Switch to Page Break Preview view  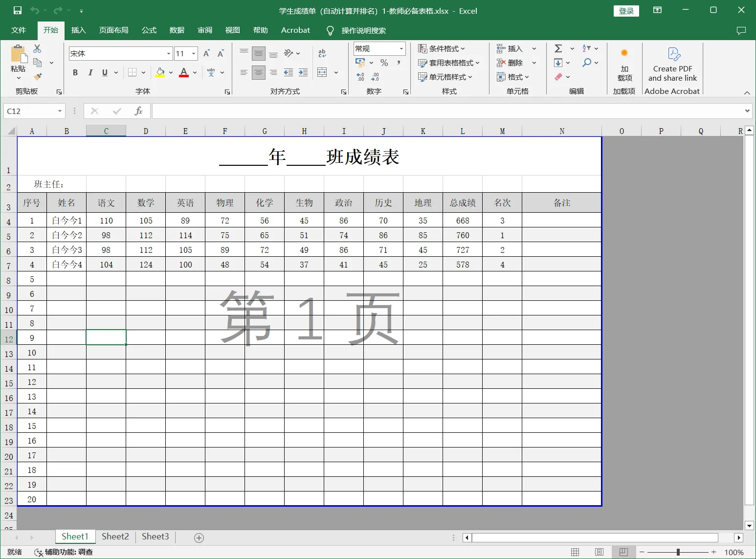[623, 552]
